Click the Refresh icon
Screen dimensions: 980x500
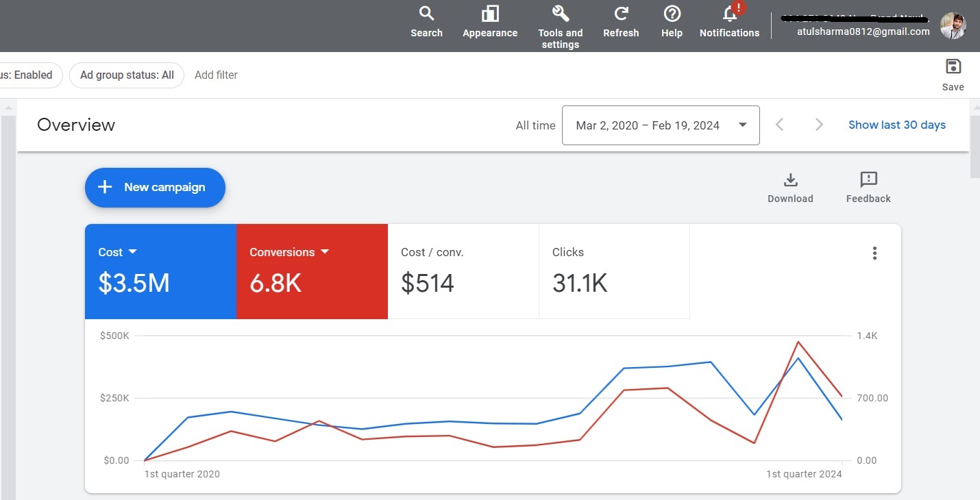[621, 14]
